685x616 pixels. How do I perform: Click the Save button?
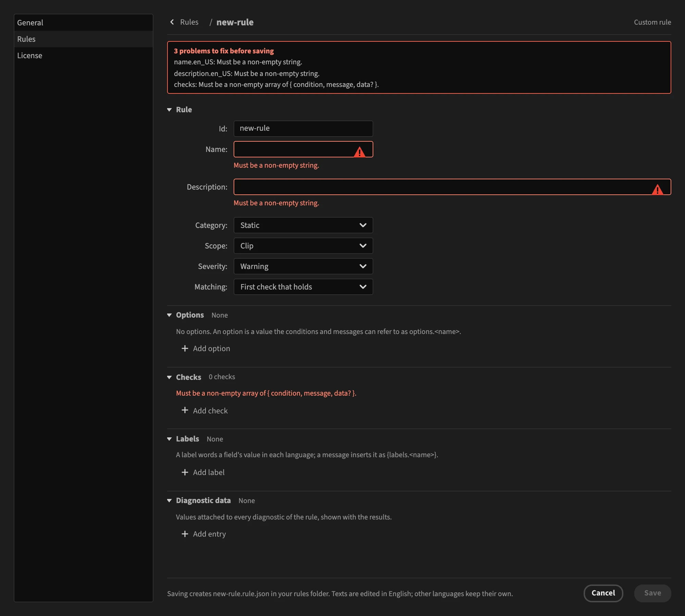[652, 593]
